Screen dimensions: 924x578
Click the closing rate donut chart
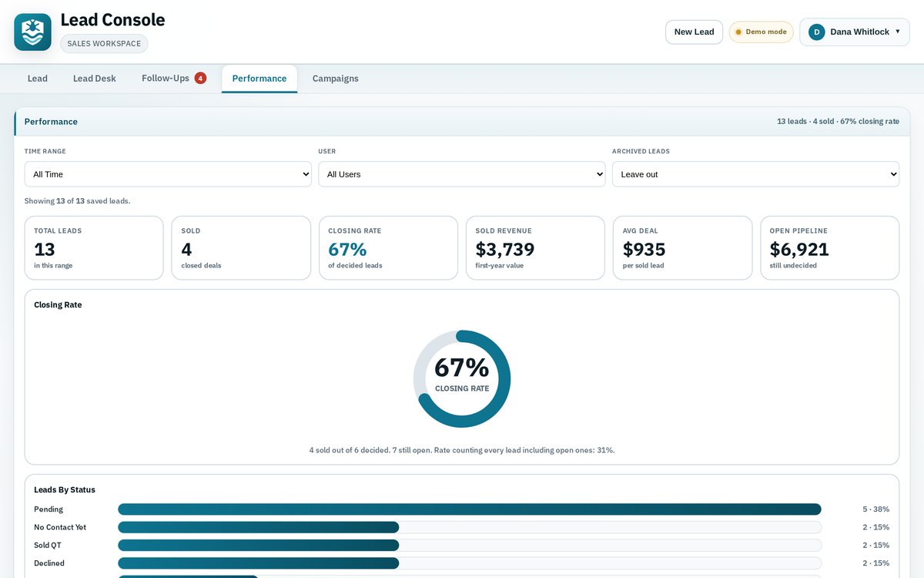tap(462, 378)
